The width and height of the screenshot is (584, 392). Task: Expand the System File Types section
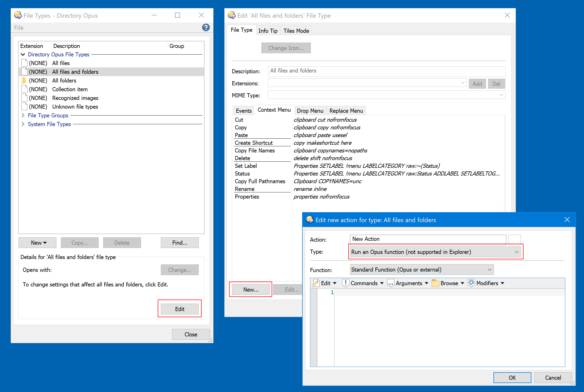[23, 124]
